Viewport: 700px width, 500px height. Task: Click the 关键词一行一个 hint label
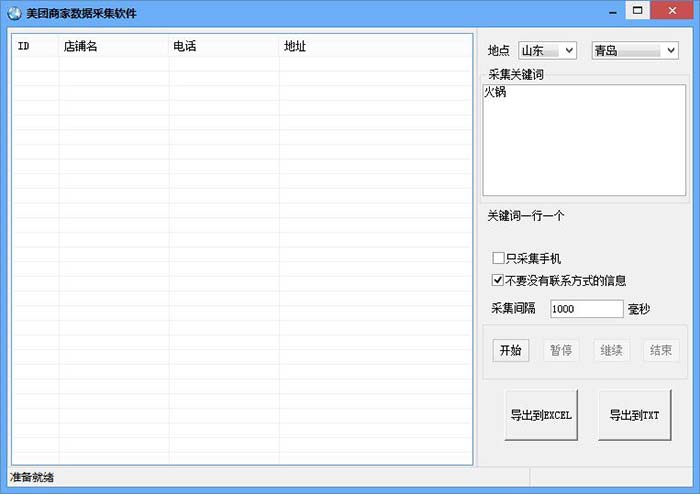525,216
